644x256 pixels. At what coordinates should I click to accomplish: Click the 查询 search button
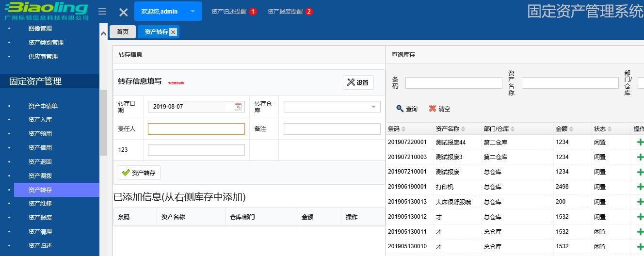(x=407, y=109)
